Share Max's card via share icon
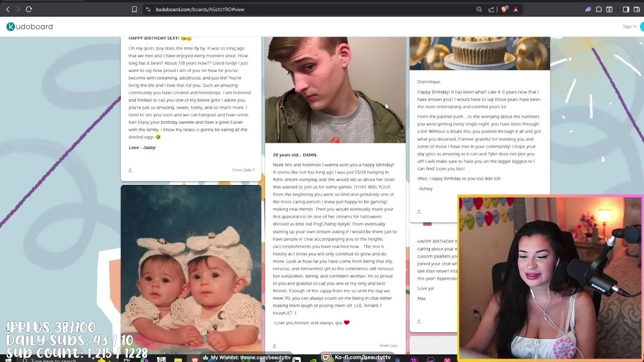The width and height of the screenshot is (644, 362). 419,322
